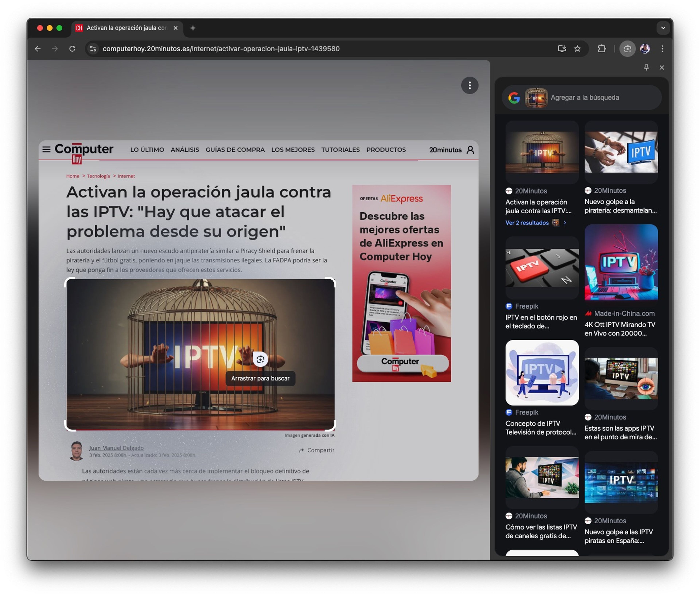The height and width of the screenshot is (596, 700).
Task: Click IPTV en el botón rojo title
Action: tap(541, 322)
